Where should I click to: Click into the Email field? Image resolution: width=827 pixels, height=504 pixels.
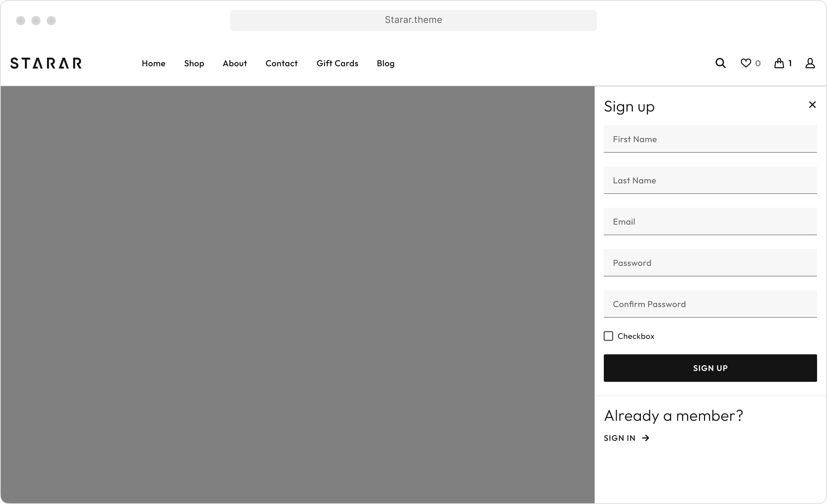710,221
